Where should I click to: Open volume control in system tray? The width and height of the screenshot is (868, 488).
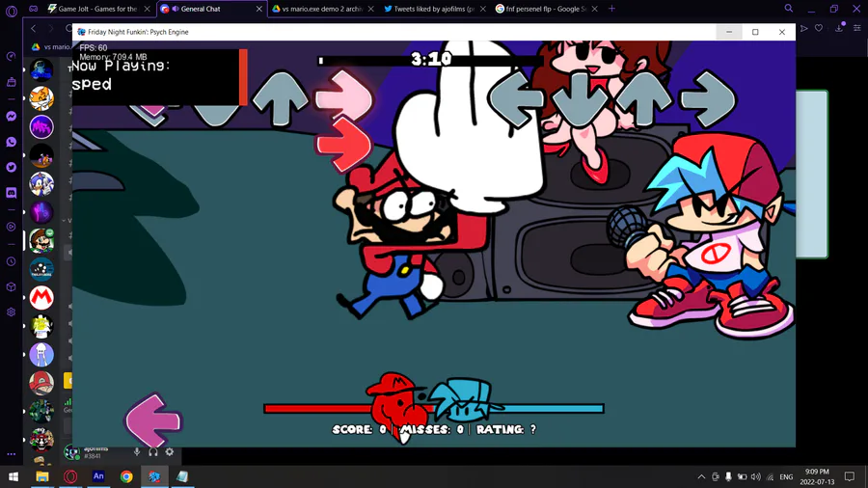(755, 477)
